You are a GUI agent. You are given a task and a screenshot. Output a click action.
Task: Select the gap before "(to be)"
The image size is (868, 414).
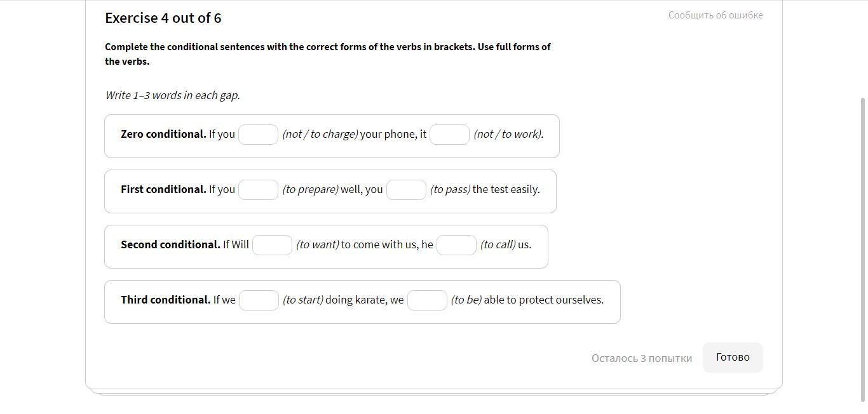click(427, 300)
